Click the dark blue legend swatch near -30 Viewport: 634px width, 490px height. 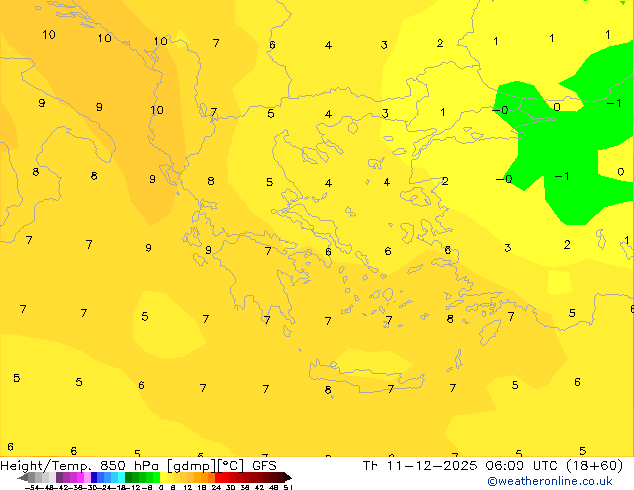point(94,477)
